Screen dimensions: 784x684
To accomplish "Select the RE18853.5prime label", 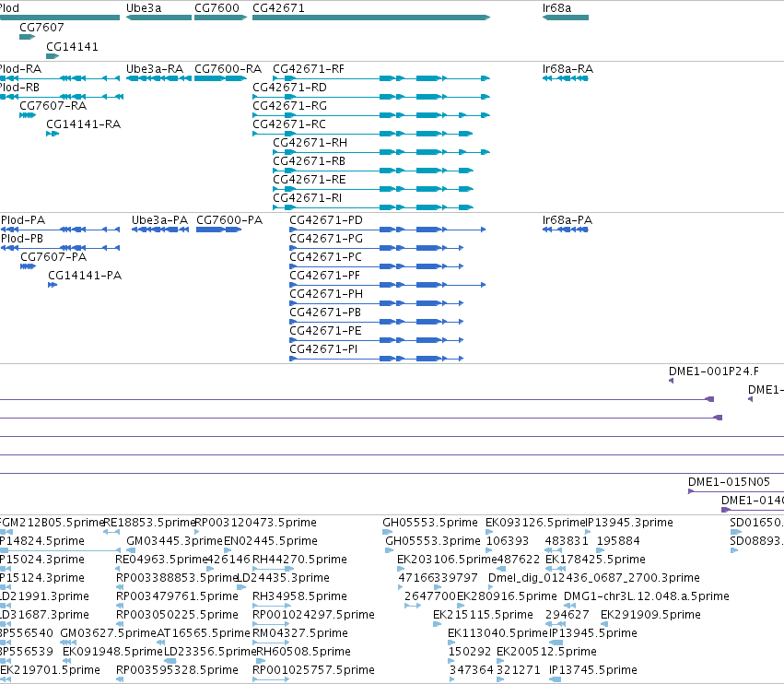I will pyautogui.click(x=149, y=523).
